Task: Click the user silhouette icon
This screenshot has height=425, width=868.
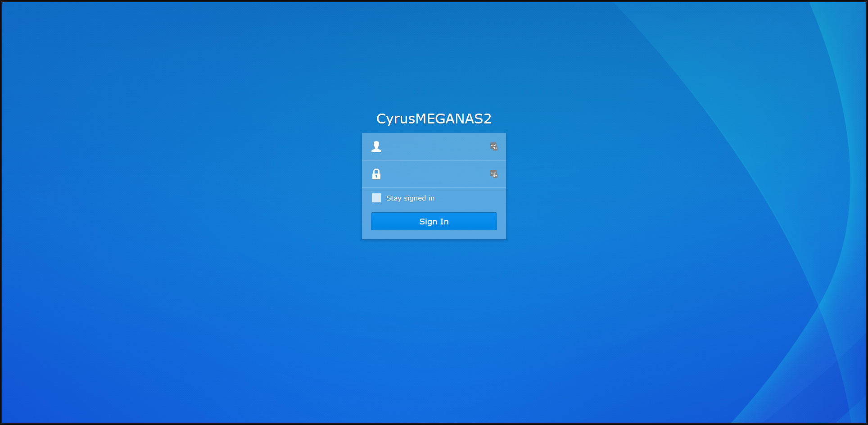Action: click(x=376, y=146)
